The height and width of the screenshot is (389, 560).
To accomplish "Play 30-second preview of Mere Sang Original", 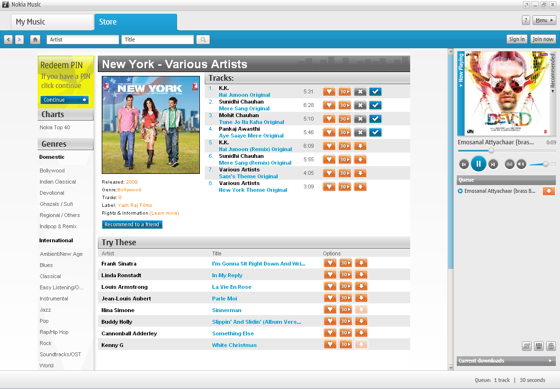I will (345, 105).
